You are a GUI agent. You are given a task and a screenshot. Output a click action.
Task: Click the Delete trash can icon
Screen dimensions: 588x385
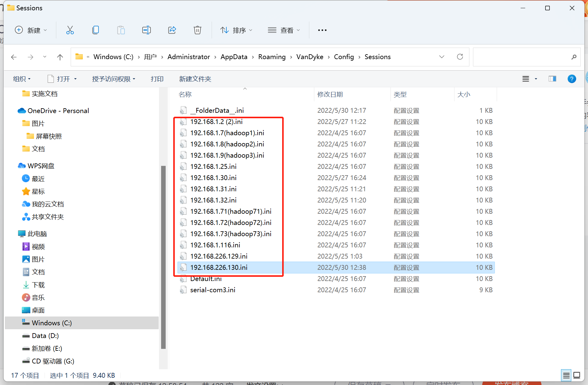tap(198, 30)
